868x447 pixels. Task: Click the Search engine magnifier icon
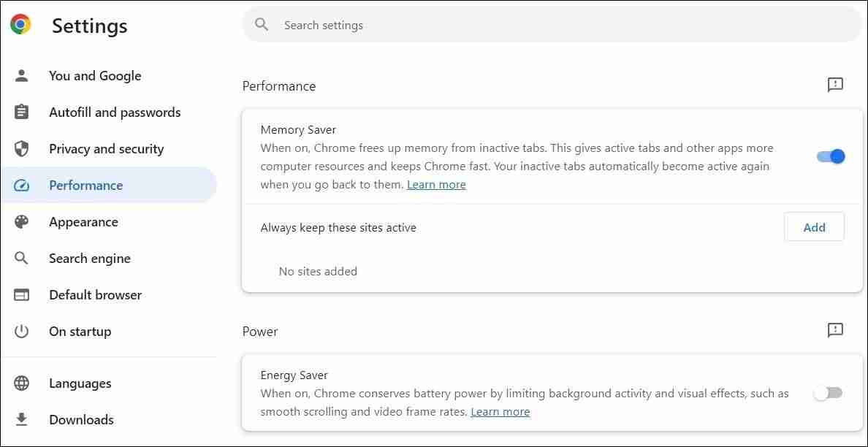coord(22,258)
